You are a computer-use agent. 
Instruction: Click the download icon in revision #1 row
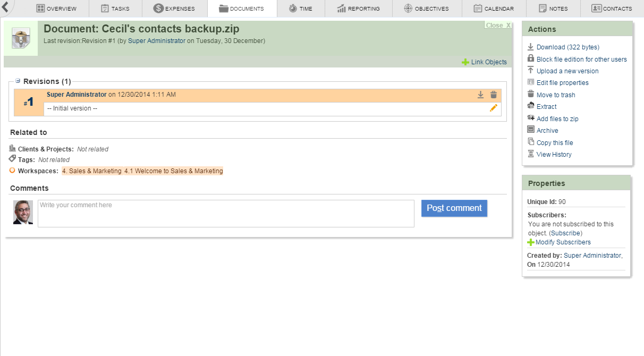pos(480,95)
